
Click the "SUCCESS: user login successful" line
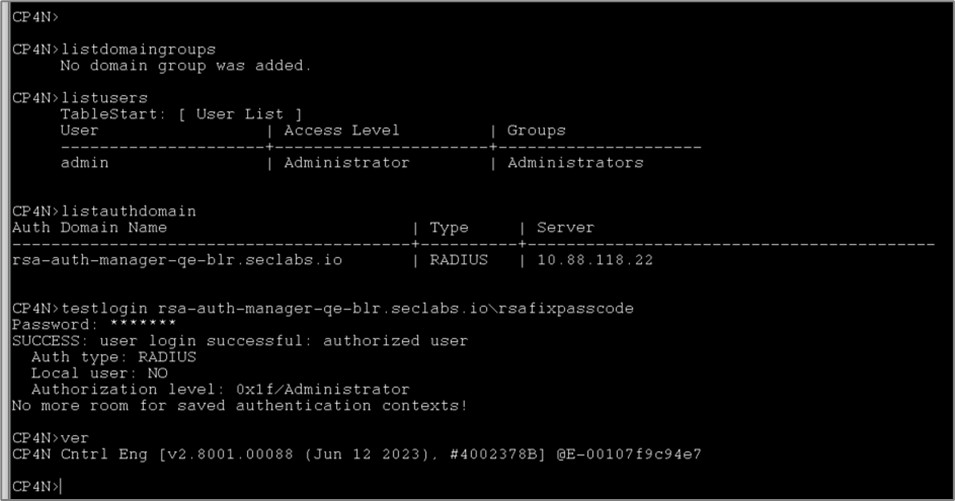(x=239, y=341)
